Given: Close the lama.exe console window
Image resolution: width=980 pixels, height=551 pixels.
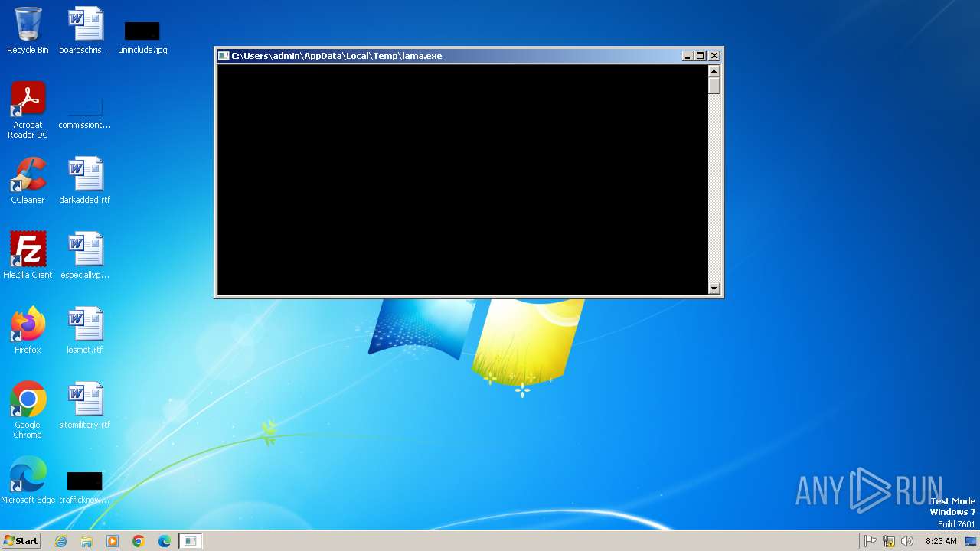Looking at the screenshot, I should (x=714, y=56).
